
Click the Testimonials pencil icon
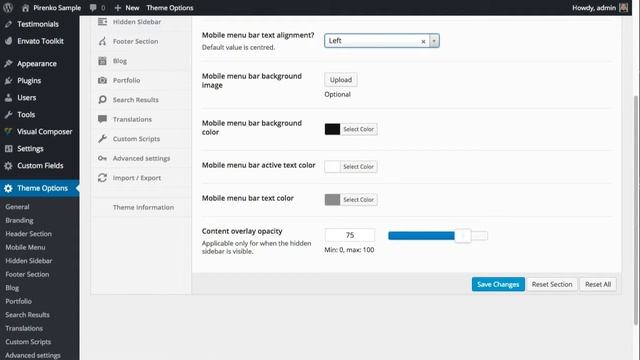pyautogui.click(x=8, y=24)
